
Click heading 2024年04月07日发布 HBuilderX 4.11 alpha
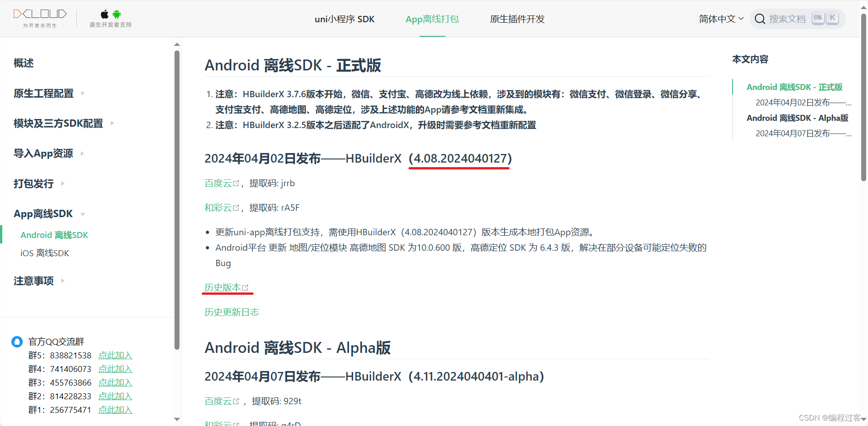pos(374,376)
